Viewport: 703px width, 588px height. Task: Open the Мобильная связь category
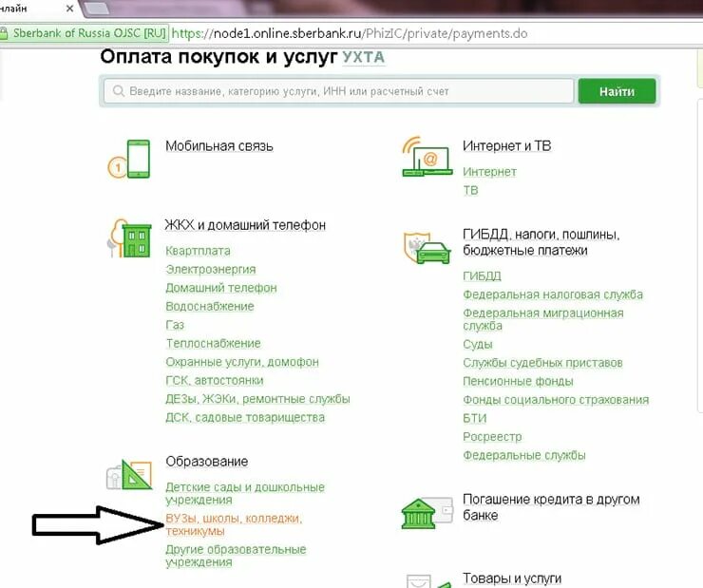coord(219,146)
